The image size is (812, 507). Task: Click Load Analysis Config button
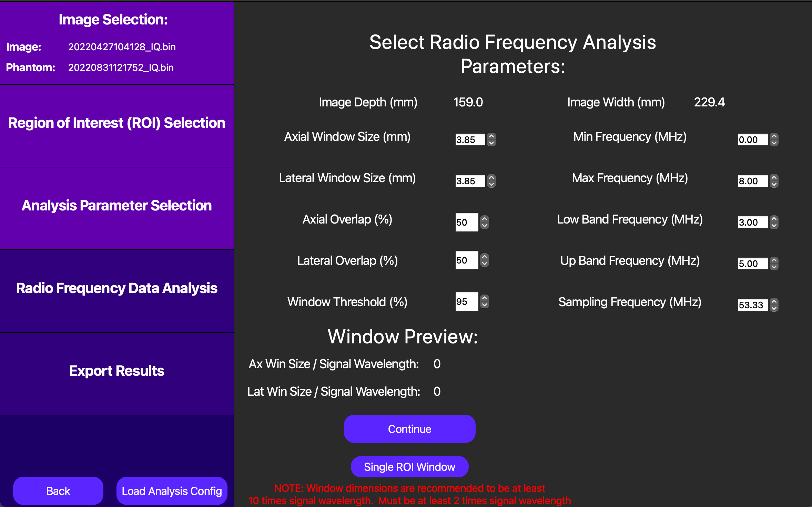click(x=172, y=491)
